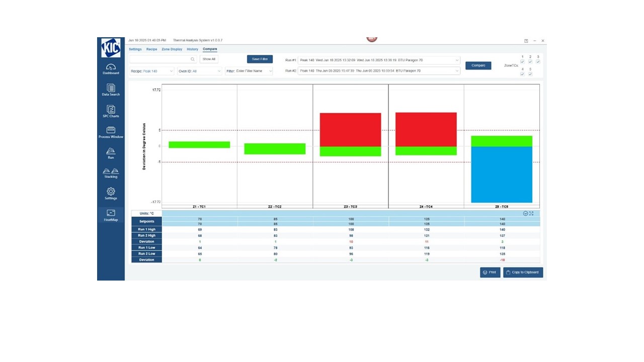Select the Data Search icon
The image size is (644, 362).
pyautogui.click(x=111, y=90)
